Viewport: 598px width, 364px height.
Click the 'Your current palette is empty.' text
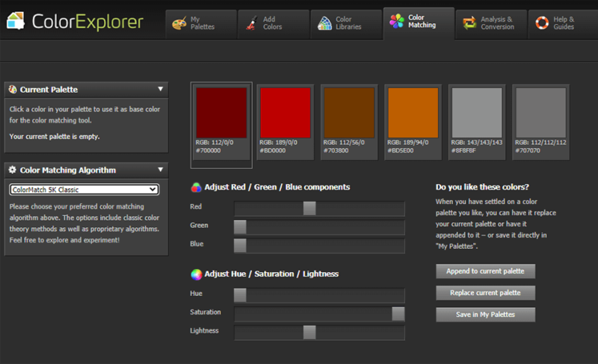click(x=55, y=137)
